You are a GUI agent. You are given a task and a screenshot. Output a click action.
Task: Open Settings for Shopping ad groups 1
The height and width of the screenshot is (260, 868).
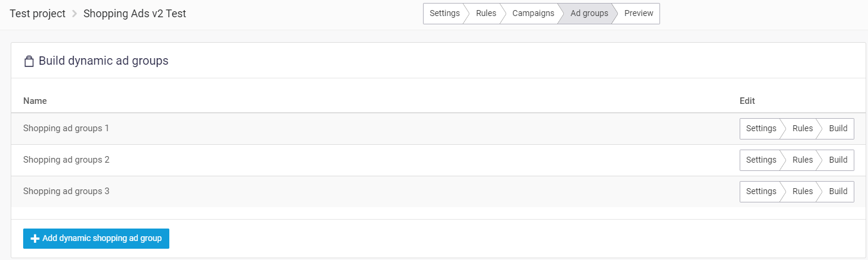(x=760, y=129)
